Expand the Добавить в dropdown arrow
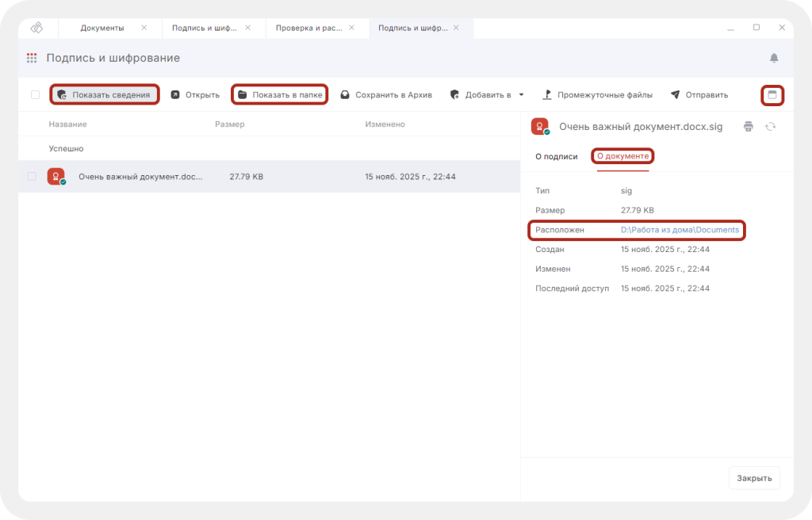 point(522,95)
